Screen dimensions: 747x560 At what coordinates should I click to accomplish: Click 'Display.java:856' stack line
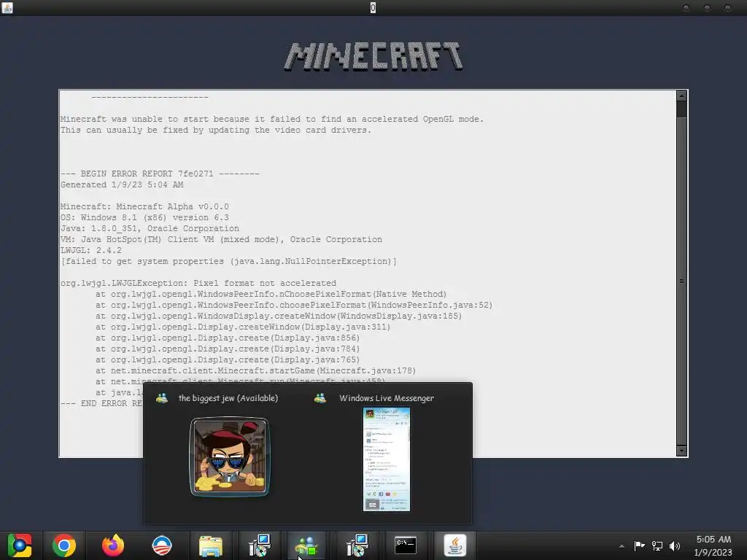pos(228,338)
